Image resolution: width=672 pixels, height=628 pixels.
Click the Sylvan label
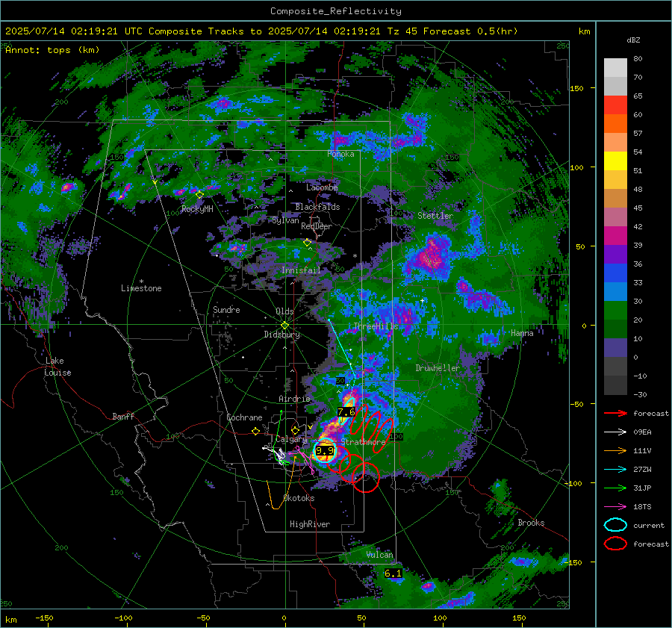pos(285,220)
